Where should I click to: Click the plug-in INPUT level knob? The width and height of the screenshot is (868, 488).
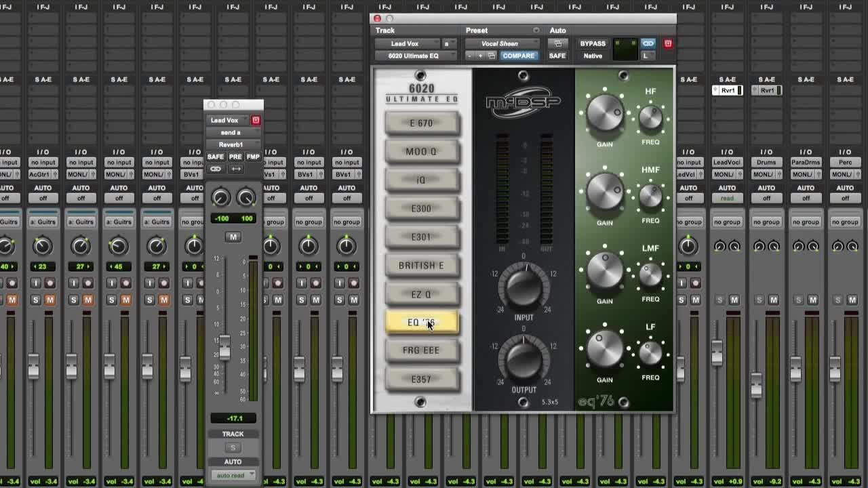pyautogui.click(x=524, y=287)
